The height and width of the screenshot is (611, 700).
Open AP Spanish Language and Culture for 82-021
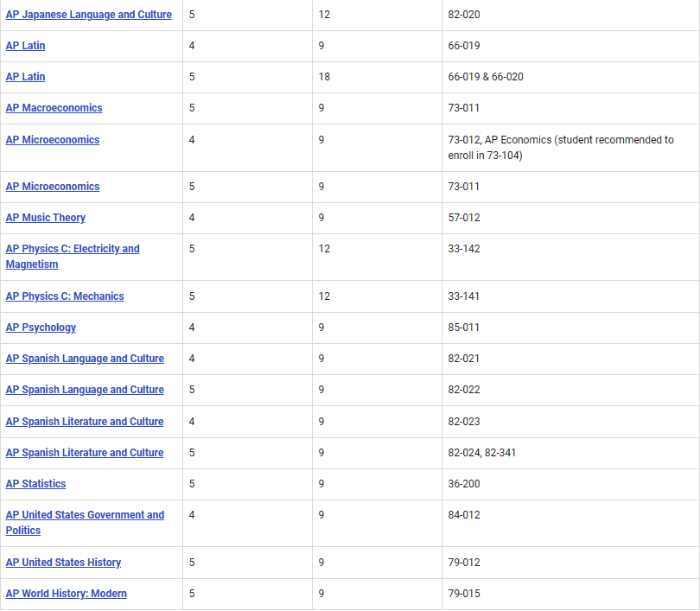(85, 359)
